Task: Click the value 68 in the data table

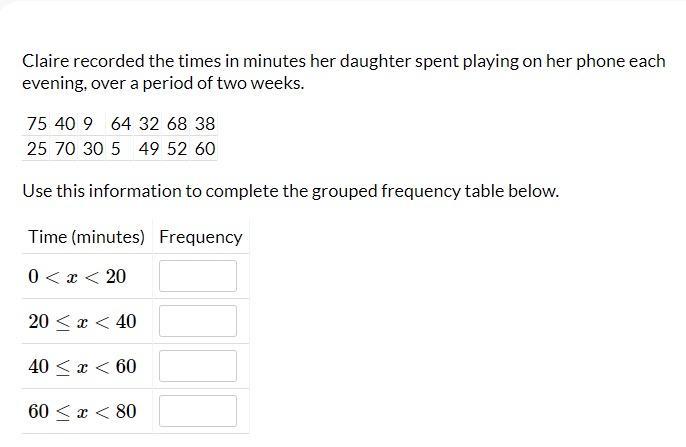Action: coord(177,124)
